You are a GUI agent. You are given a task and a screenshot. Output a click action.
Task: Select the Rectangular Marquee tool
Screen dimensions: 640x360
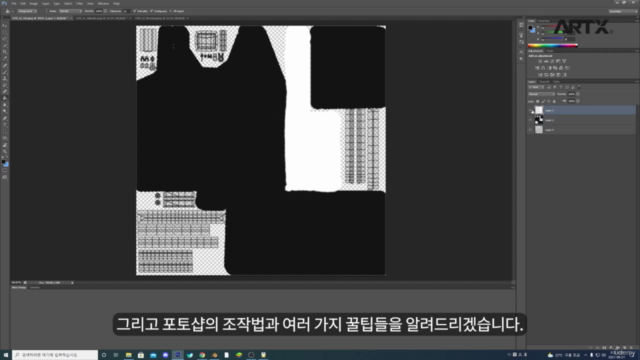click(5, 32)
